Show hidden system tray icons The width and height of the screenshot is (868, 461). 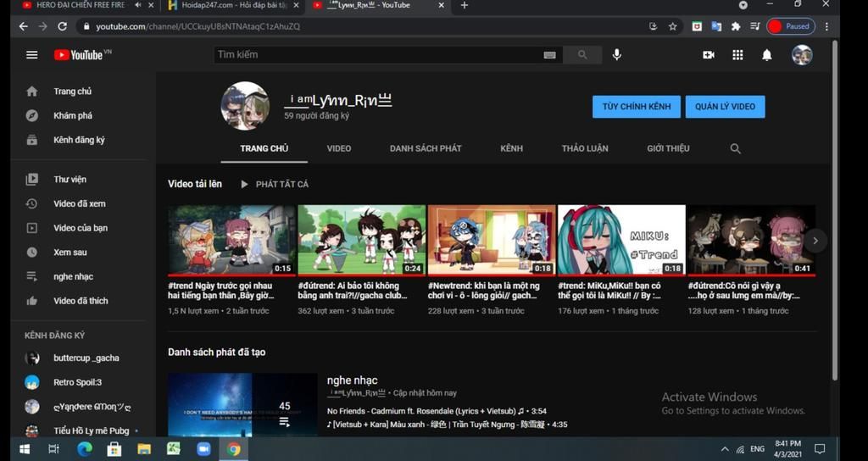725,449
